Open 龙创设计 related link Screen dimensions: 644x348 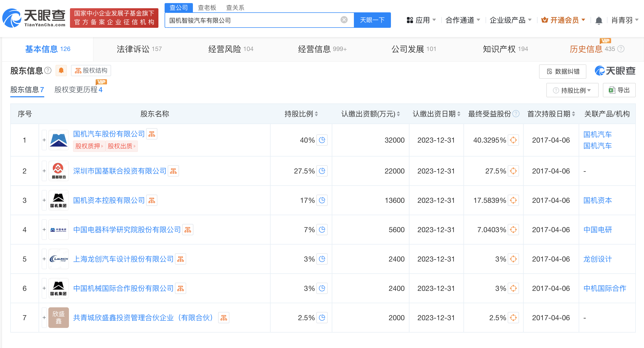click(597, 259)
